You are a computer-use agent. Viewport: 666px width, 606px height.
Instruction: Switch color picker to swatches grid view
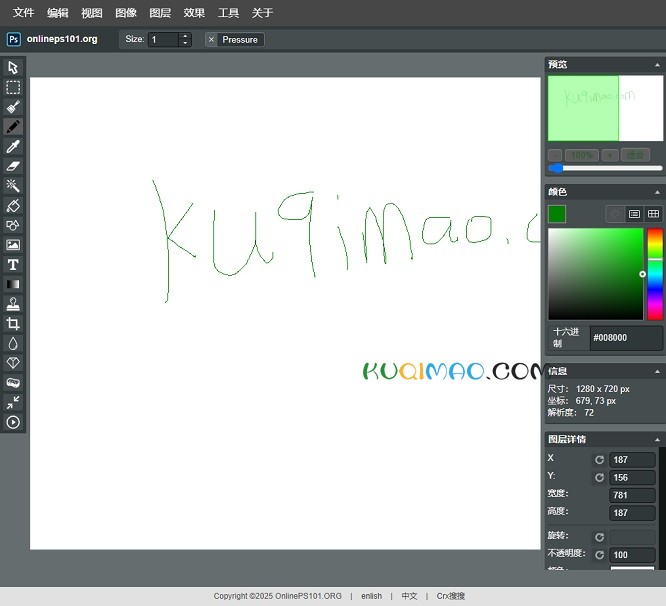tap(653, 214)
